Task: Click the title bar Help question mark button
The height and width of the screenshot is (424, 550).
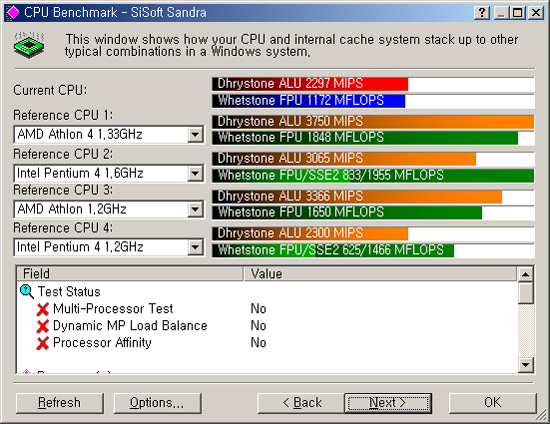Action: pos(482,13)
